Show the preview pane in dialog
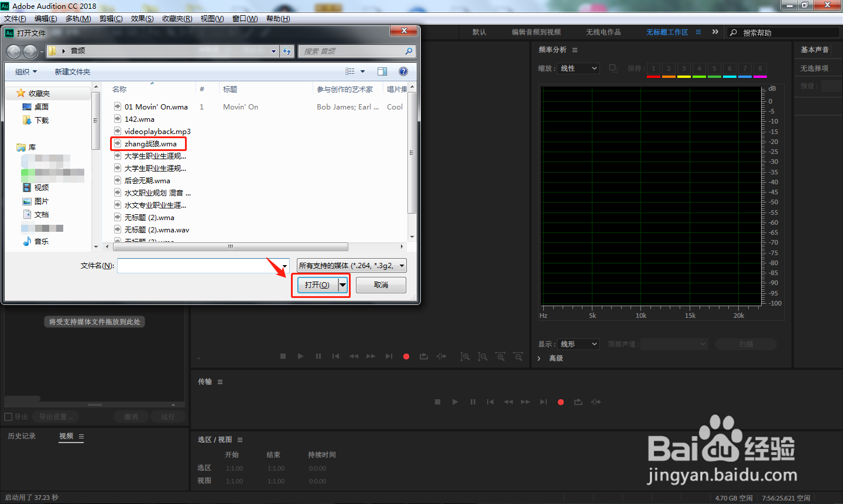Screen dimensions: 843x504 tap(382, 71)
